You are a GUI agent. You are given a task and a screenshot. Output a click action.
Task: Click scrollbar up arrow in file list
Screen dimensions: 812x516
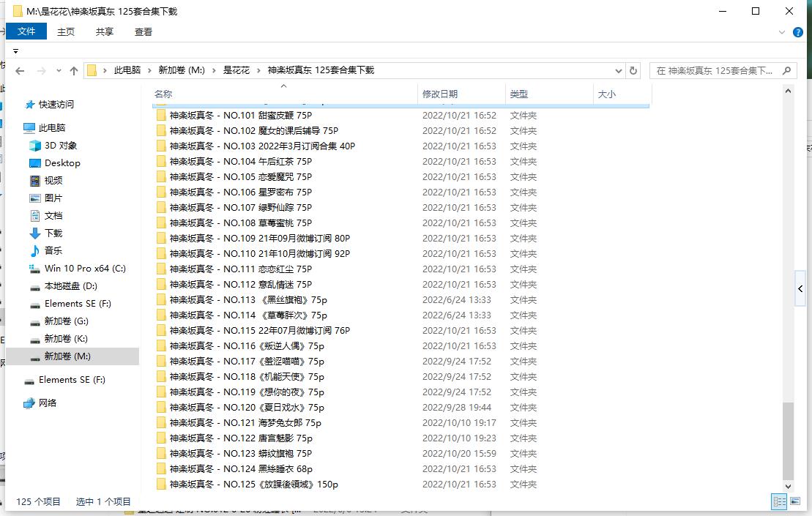[x=788, y=91]
